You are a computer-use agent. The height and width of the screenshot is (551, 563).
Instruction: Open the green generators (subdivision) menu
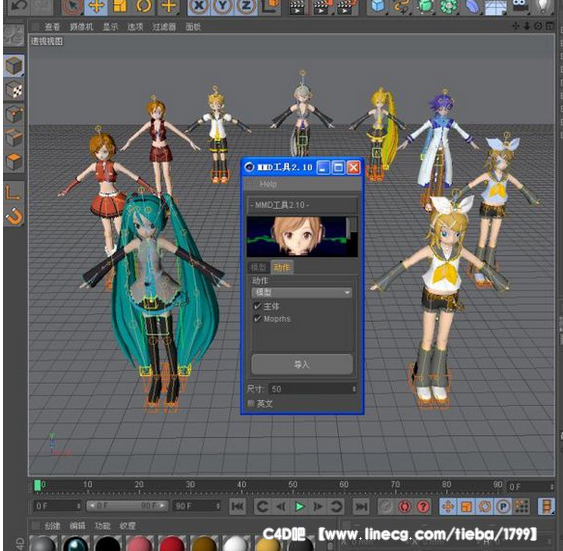(x=426, y=6)
